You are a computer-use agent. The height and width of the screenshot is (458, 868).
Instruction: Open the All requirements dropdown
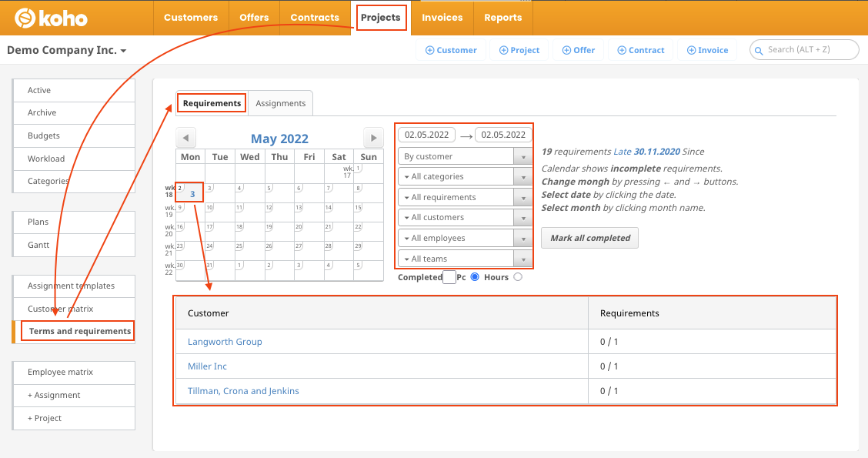coord(465,197)
